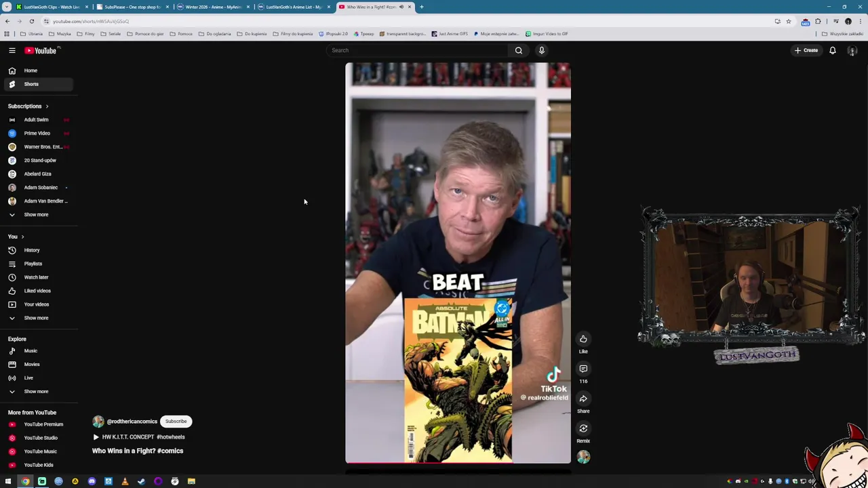The width and height of the screenshot is (868, 488).
Task: Open the Chrome extensions puzzle icon
Action: pos(818,21)
